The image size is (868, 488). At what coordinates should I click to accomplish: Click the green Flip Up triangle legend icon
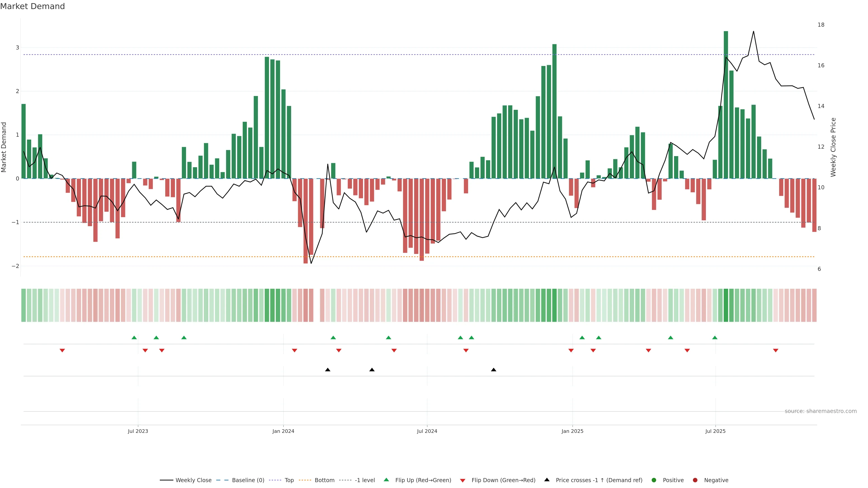tap(387, 480)
